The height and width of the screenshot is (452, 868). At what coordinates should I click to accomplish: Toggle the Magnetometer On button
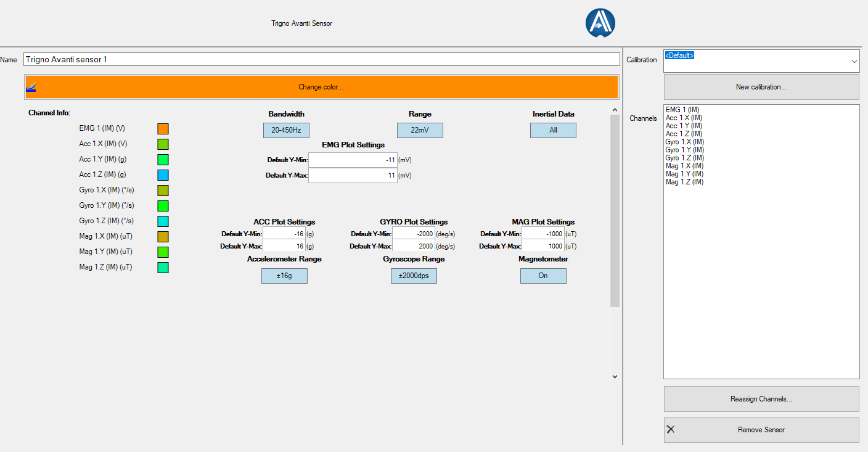(x=543, y=276)
